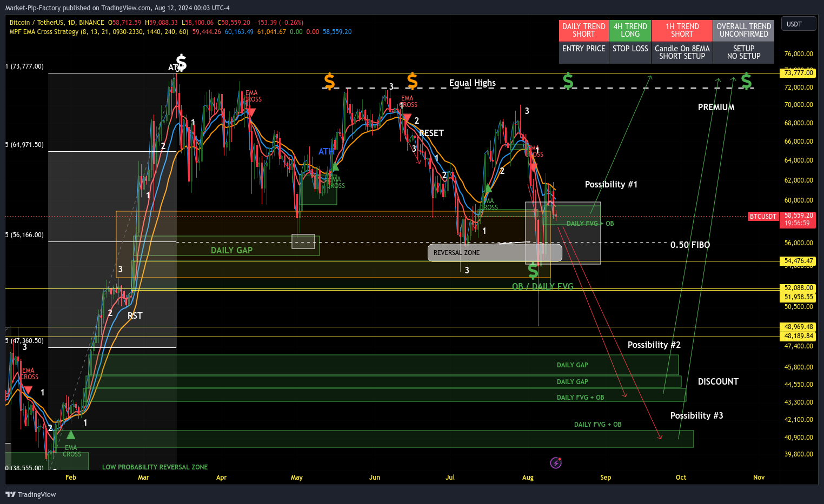Click the 76,000.00 price axis value
Screen dimensions: 824x504
799,54
